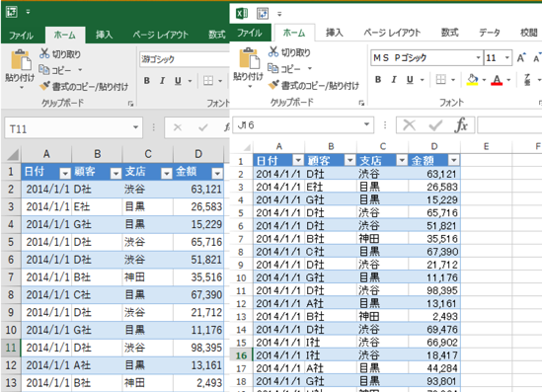
Task: Open MS Pゴシック font name dropdown
Action: point(478,57)
